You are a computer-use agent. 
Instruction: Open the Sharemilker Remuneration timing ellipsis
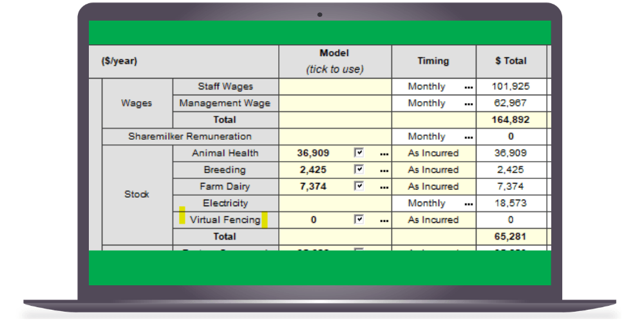point(468,137)
